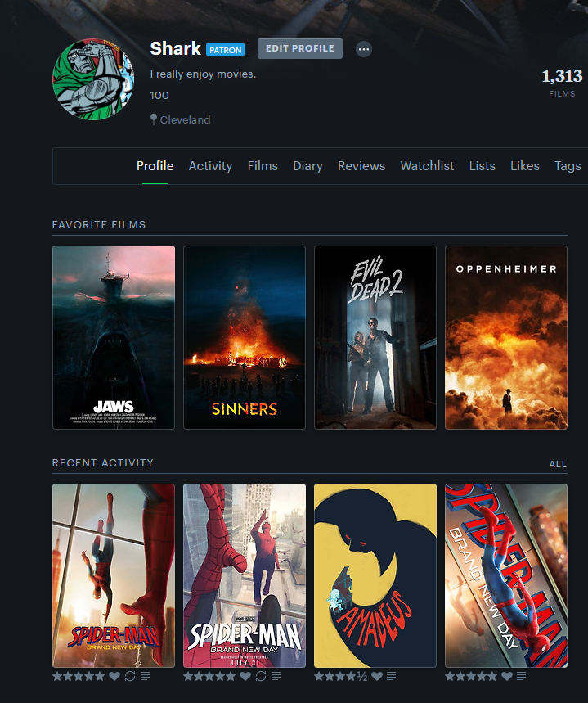Open the three-dots more options menu

pyautogui.click(x=363, y=49)
